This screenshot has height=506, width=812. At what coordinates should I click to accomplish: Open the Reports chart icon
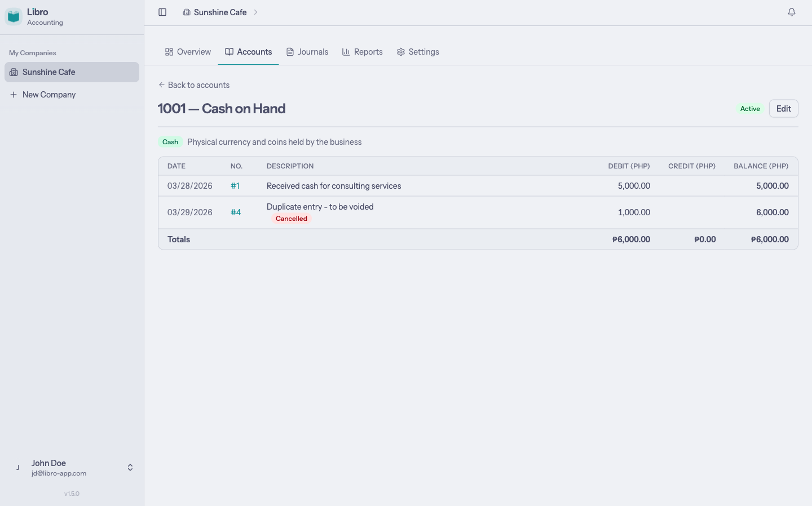346,51
